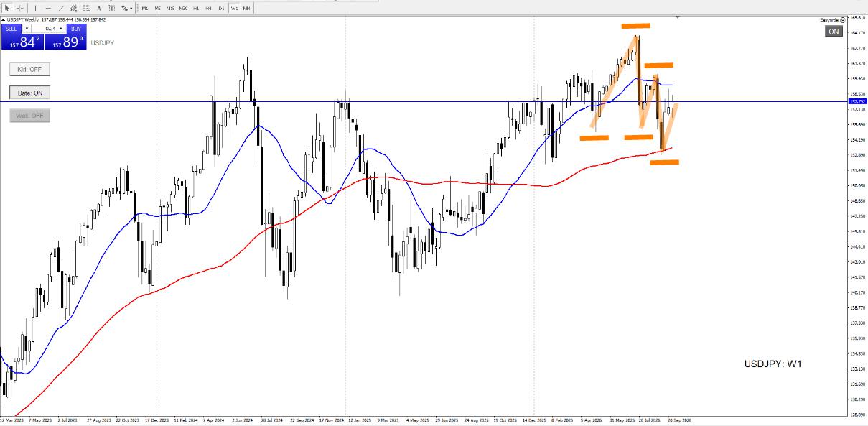Switch chart to H1 timeframe

point(196,8)
